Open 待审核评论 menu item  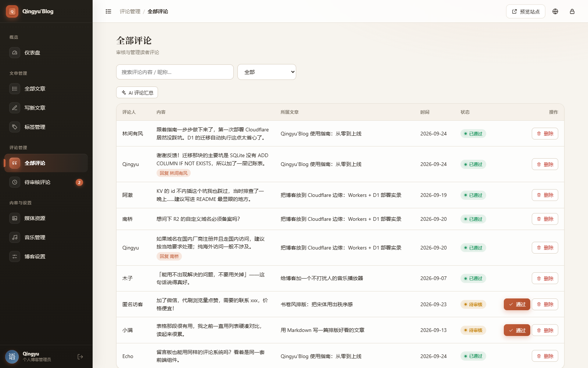coord(46,182)
